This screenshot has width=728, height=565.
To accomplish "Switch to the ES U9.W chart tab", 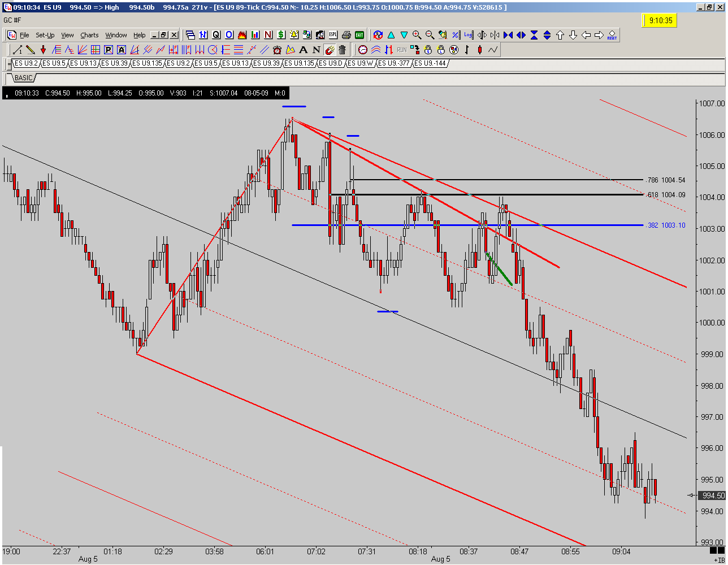I will [x=362, y=63].
